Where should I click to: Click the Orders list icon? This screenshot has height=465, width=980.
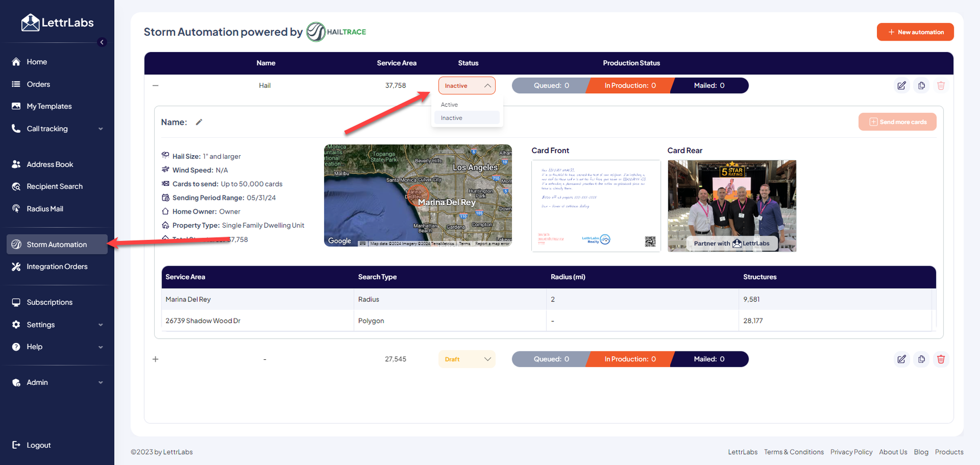[16, 84]
